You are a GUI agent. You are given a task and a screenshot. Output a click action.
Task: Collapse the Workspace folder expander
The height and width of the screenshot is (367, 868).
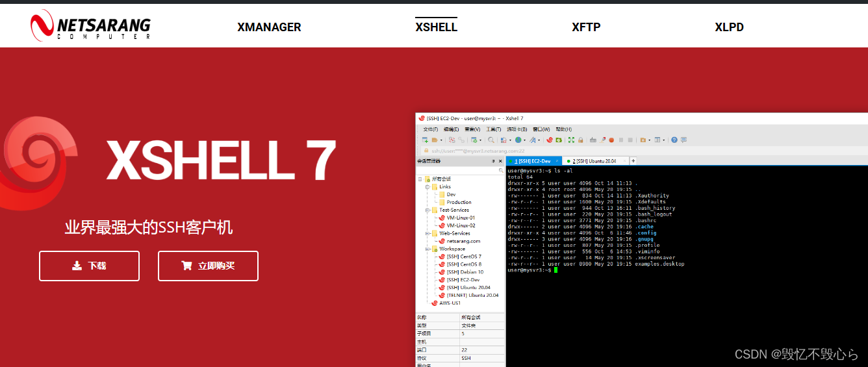click(x=428, y=249)
